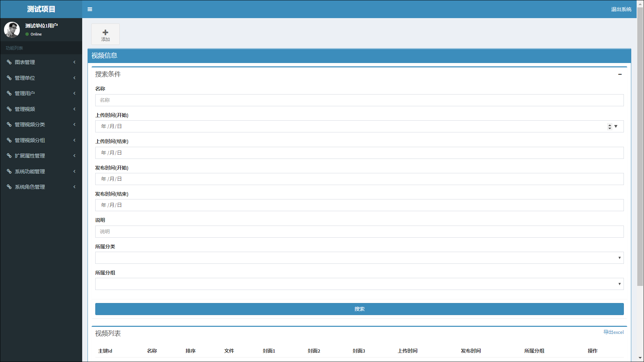Click the 测试项目 logo title
This screenshot has width=644, height=362.
(x=41, y=9)
